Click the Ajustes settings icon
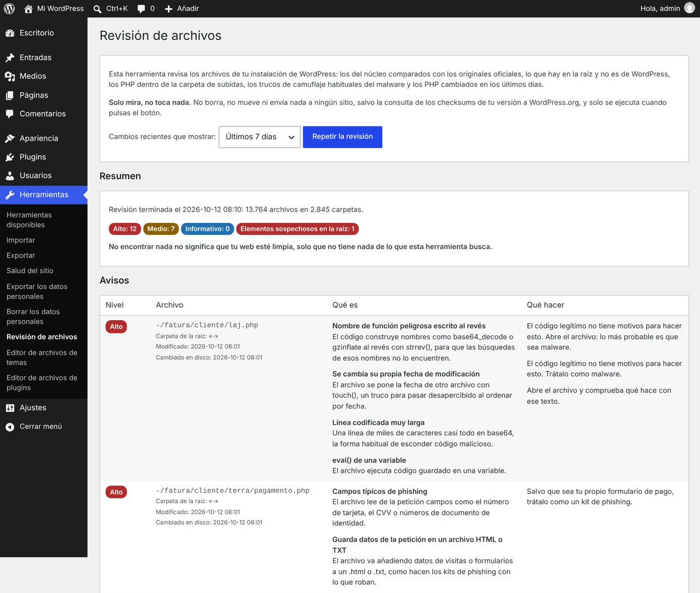Image resolution: width=700 pixels, height=593 pixels. point(10,408)
